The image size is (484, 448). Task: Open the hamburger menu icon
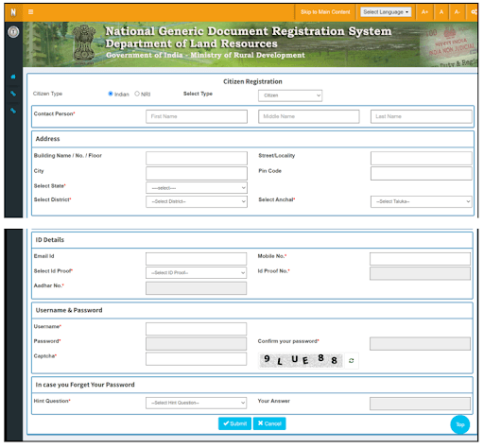pos(30,12)
